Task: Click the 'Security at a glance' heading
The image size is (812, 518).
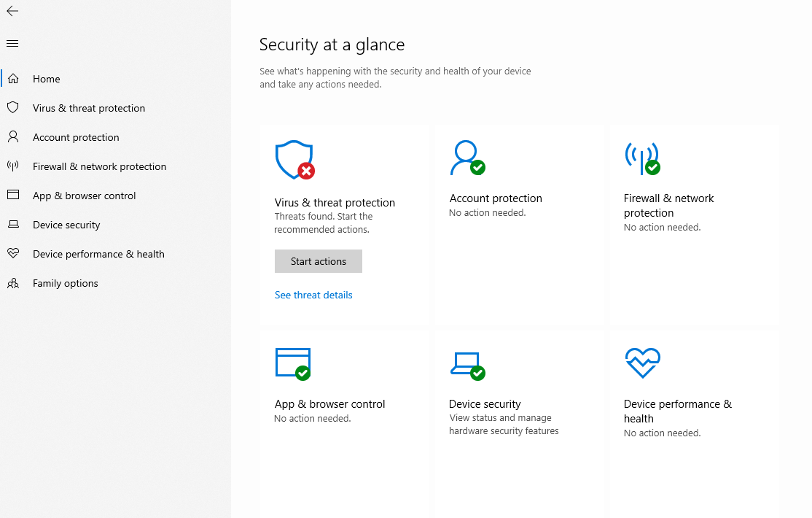Action: [x=332, y=45]
